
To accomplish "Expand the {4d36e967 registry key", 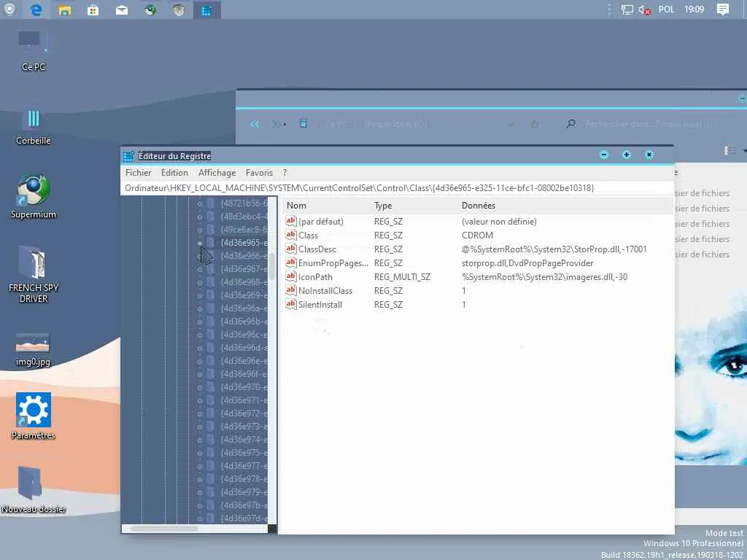I will (200, 269).
